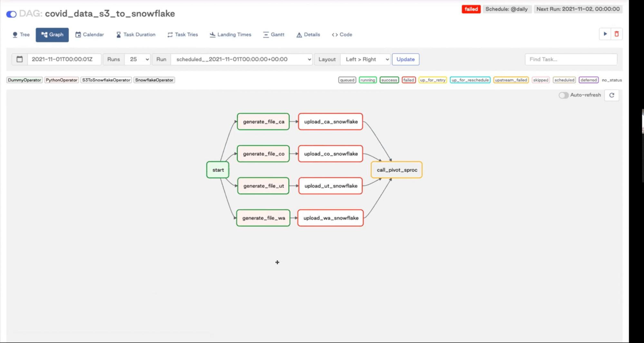The height and width of the screenshot is (343, 644).
Task: Open the Tree view
Action: pos(21,34)
